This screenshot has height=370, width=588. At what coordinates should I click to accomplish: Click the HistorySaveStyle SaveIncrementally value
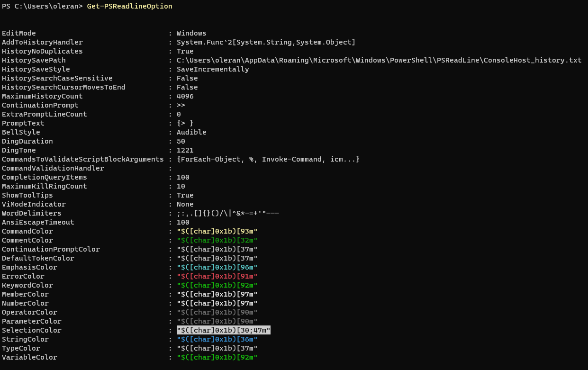tap(213, 69)
